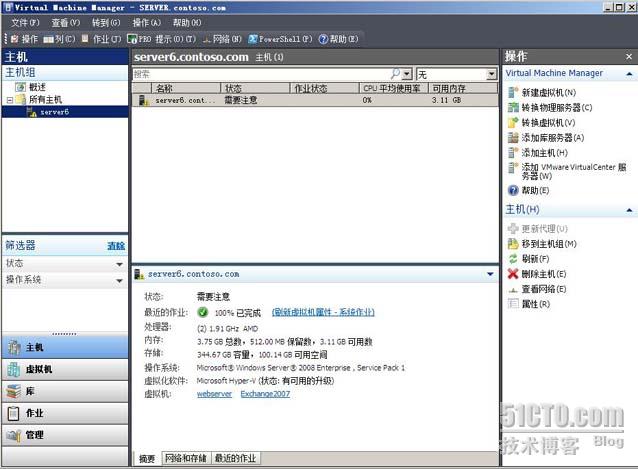The image size is (638, 469).
Task: Click the 属性 properties icon
Action: [x=513, y=304]
